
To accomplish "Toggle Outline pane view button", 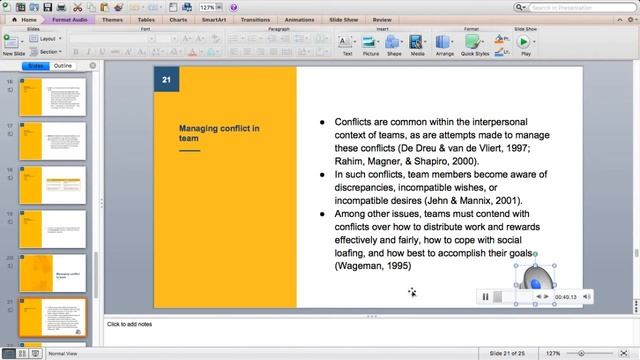I will click(x=63, y=66).
